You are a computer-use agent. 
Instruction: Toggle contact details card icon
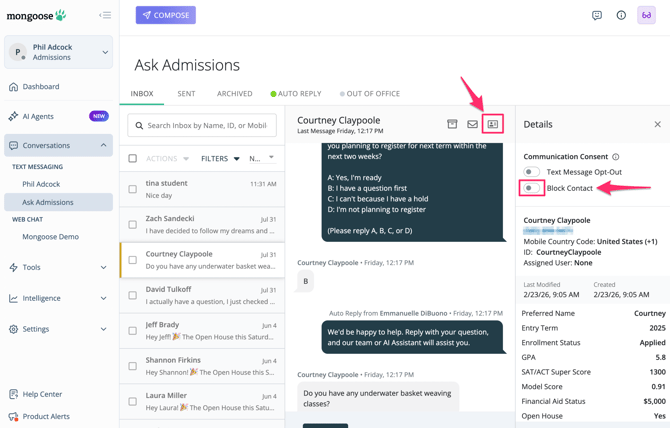point(493,124)
